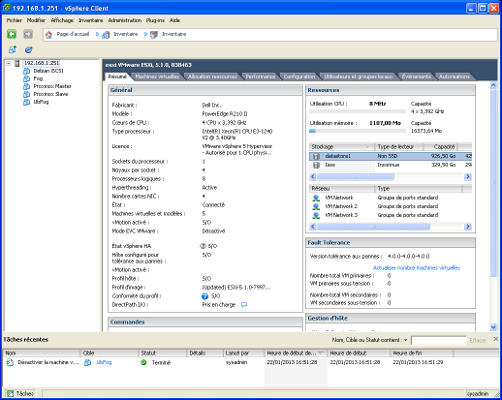Open the Inventaire menu in menu bar
Screen dimensions: 502x400
[x=91, y=20]
